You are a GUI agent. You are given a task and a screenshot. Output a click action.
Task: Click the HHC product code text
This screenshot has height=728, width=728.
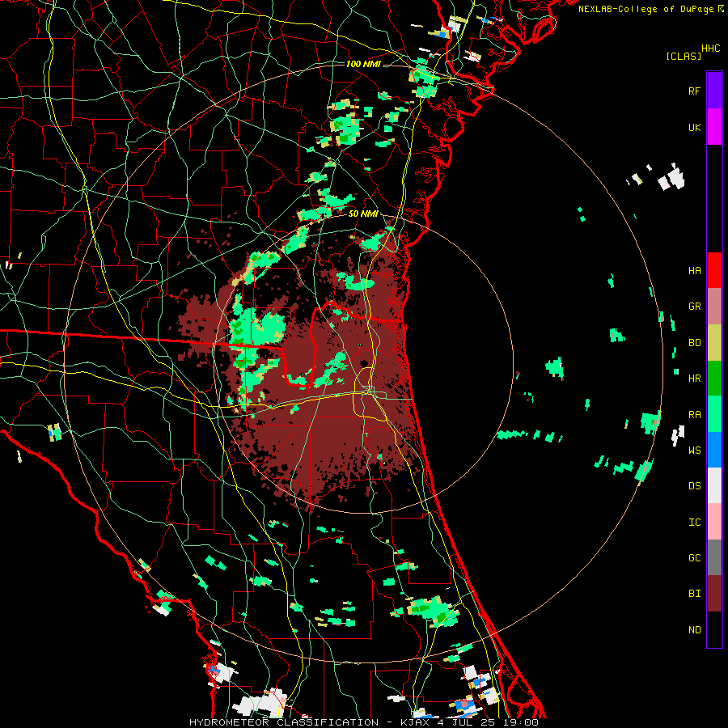pos(711,49)
